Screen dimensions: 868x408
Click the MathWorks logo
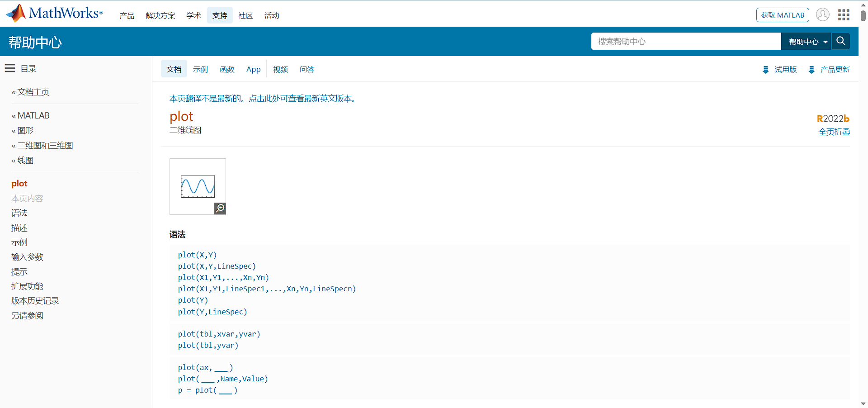pos(54,13)
